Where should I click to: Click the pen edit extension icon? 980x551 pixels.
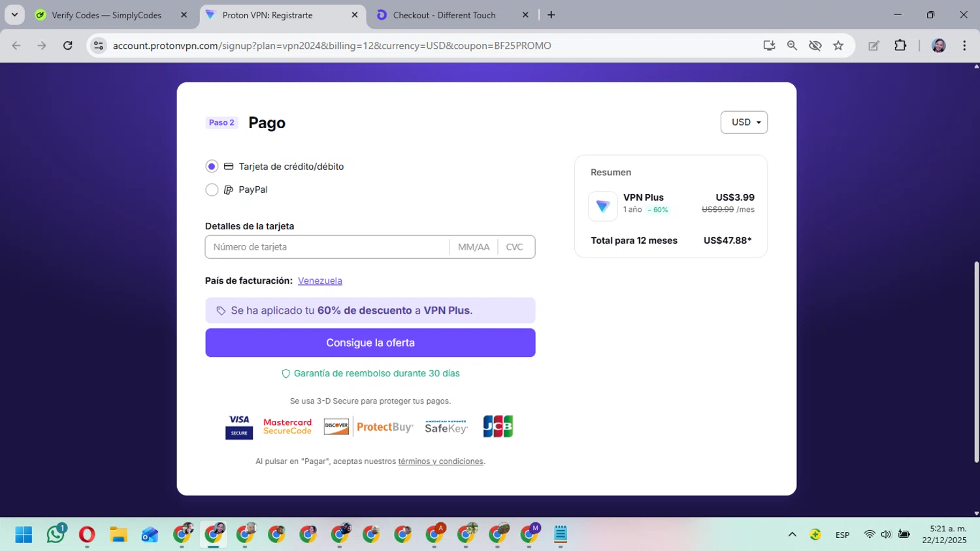[874, 46]
